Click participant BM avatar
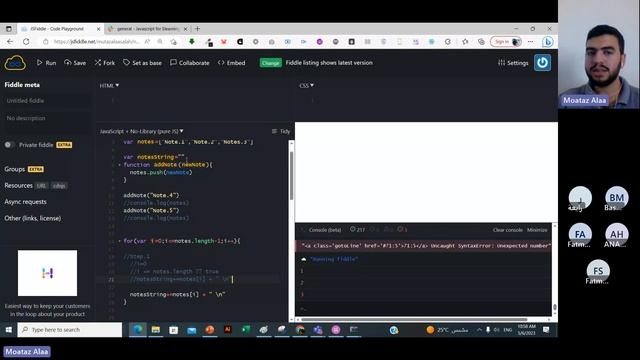Image resolution: width=640 pixels, height=360 pixels. pyautogui.click(x=617, y=198)
